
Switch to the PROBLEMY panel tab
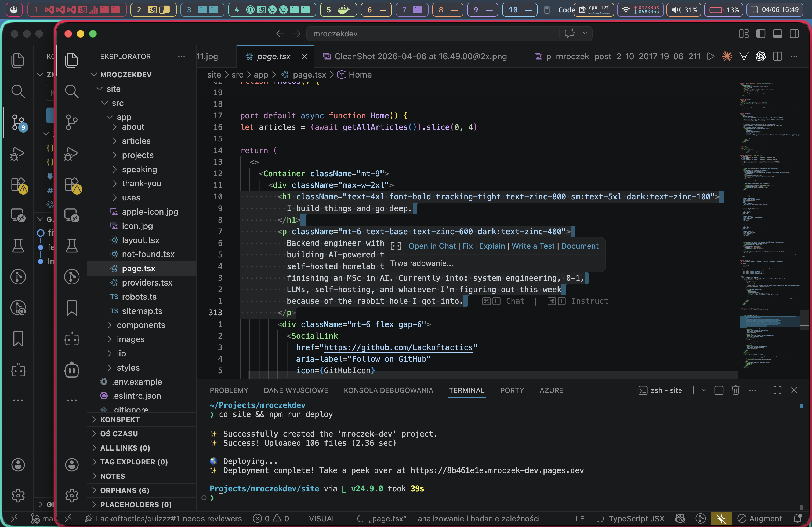[229, 390]
